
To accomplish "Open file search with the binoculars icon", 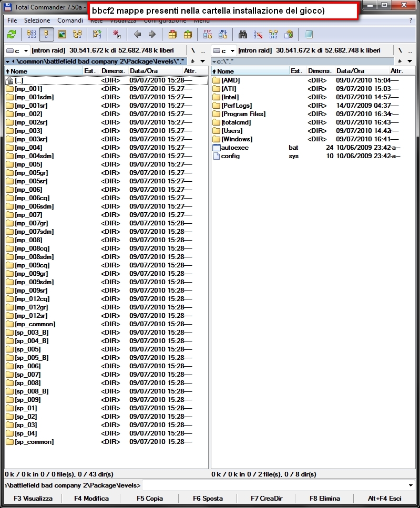I will click(x=243, y=34).
